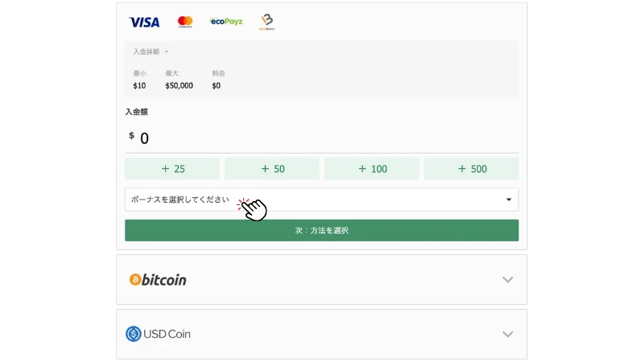Expand the USD Coin section chevron

coord(507,334)
